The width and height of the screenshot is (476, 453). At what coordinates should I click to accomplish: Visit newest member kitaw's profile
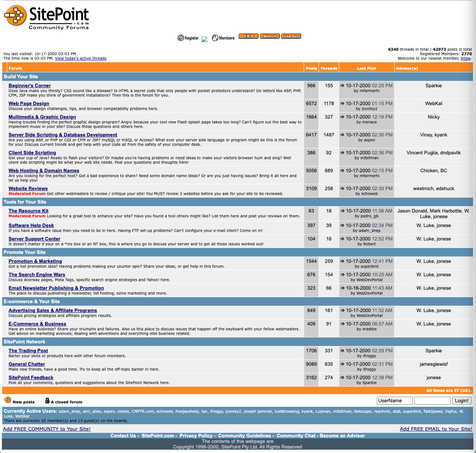coord(465,58)
